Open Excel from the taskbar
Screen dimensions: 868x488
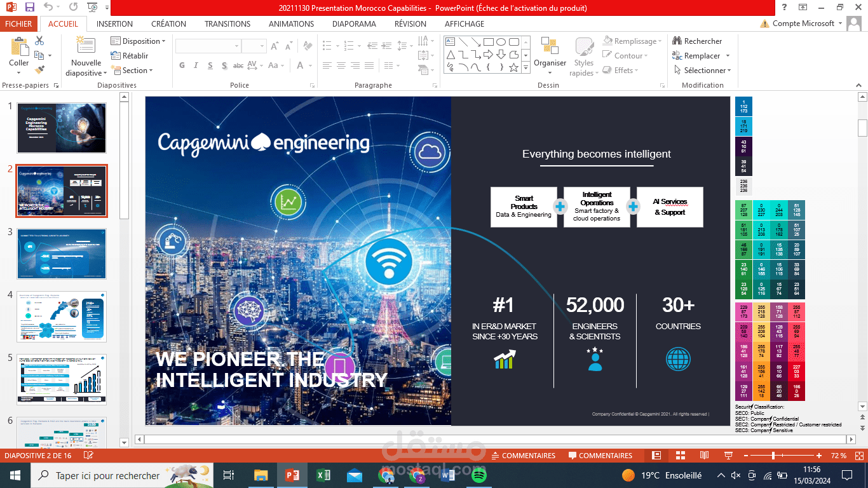[323, 475]
